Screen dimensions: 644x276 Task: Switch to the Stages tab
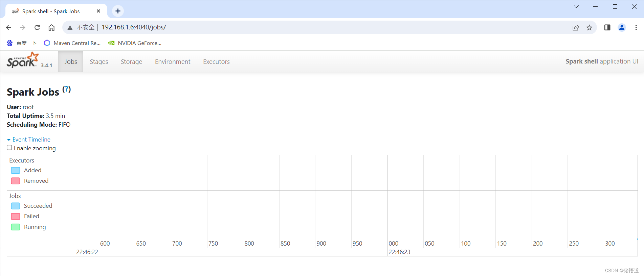point(99,61)
